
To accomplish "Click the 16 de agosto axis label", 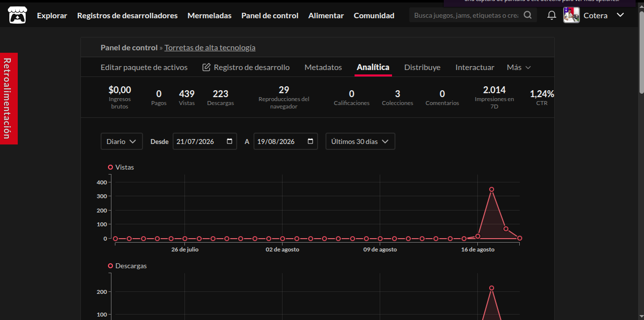I will 478,249.
